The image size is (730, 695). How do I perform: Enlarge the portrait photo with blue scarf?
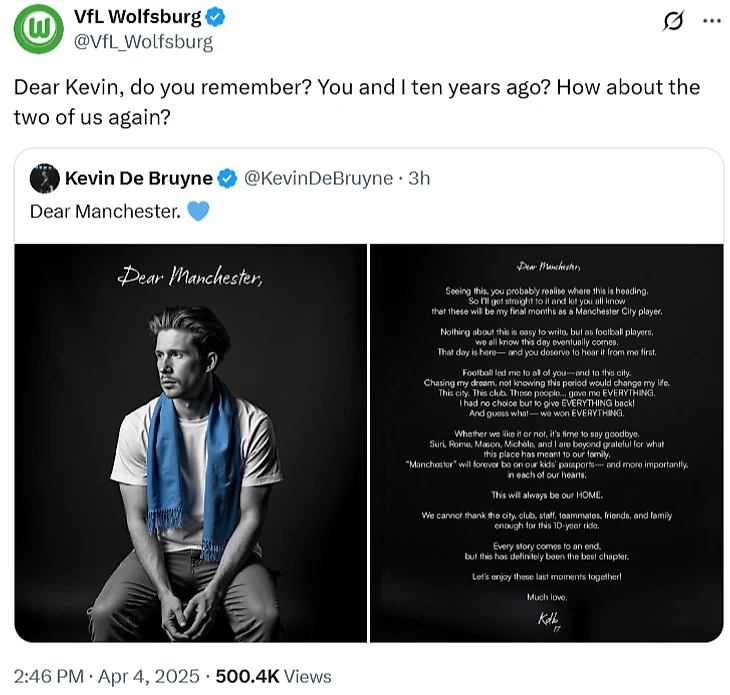tap(191, 442)
